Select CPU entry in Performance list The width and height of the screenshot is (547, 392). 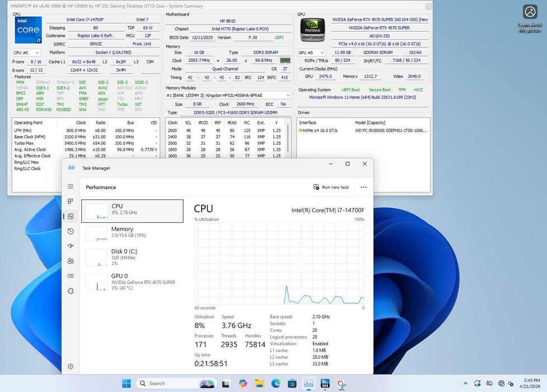pyautogui.click(x=132, y=211)
